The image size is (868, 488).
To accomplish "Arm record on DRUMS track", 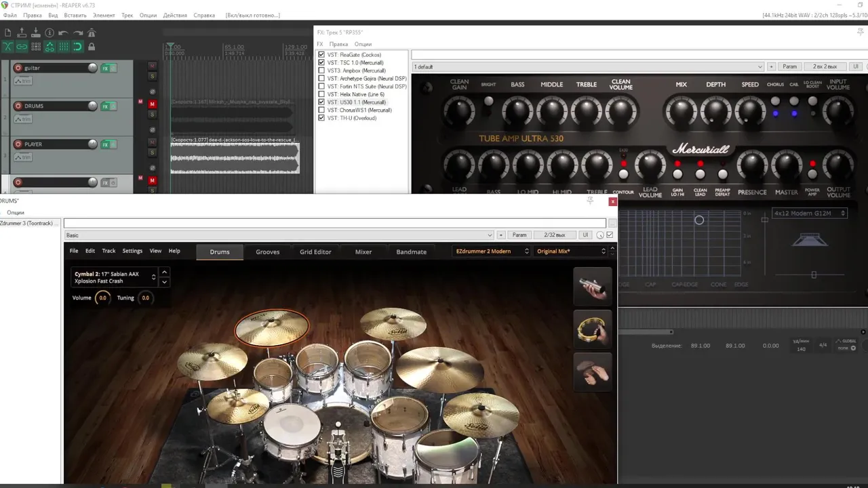I will 18,106.
